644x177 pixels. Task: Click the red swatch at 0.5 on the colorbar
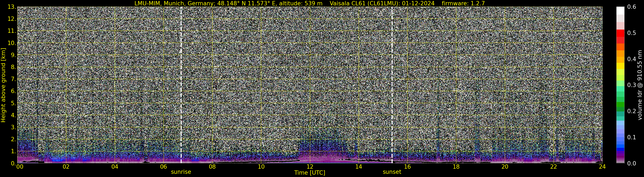click(620, 33)
